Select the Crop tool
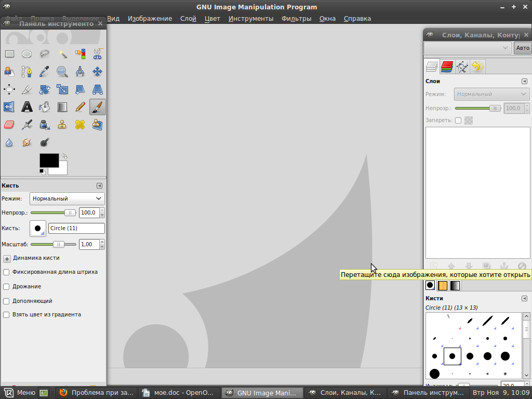 click(x=27, y=89)
